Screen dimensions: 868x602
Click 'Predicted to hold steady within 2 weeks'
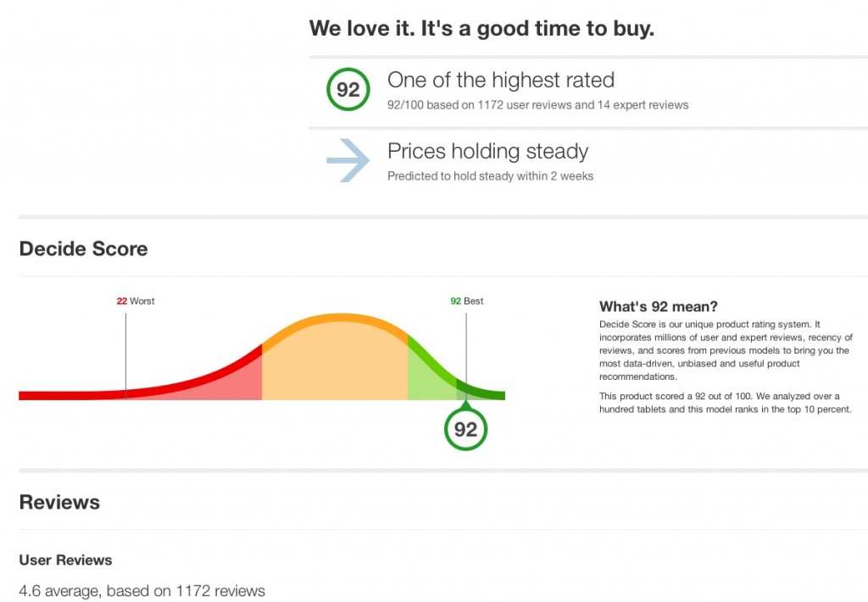491,176
